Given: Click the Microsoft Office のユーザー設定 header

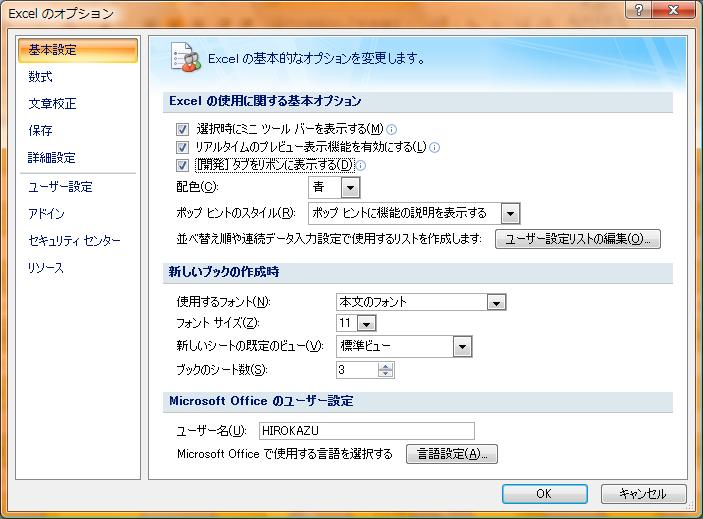Looking at the screenshot, I should click(x=261, y=401).
